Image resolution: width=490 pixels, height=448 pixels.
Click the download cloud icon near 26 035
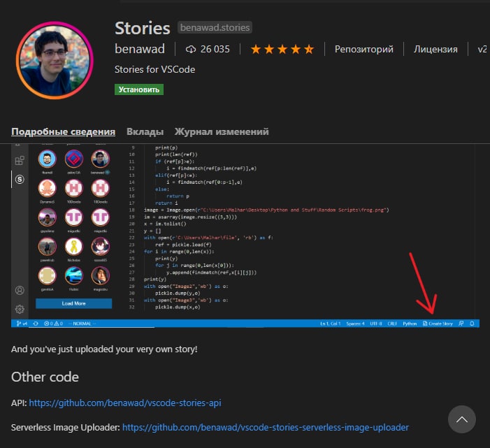point(191,50)
